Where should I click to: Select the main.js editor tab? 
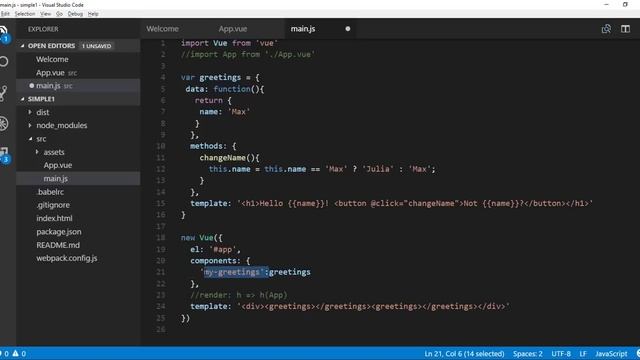pyautogui.click(x=303, y=29)
